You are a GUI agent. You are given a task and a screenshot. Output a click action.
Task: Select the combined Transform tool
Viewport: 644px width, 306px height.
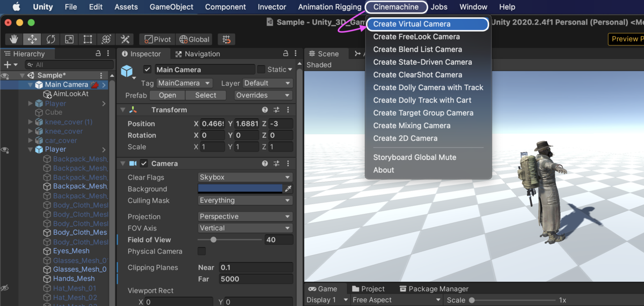(106, 39)
